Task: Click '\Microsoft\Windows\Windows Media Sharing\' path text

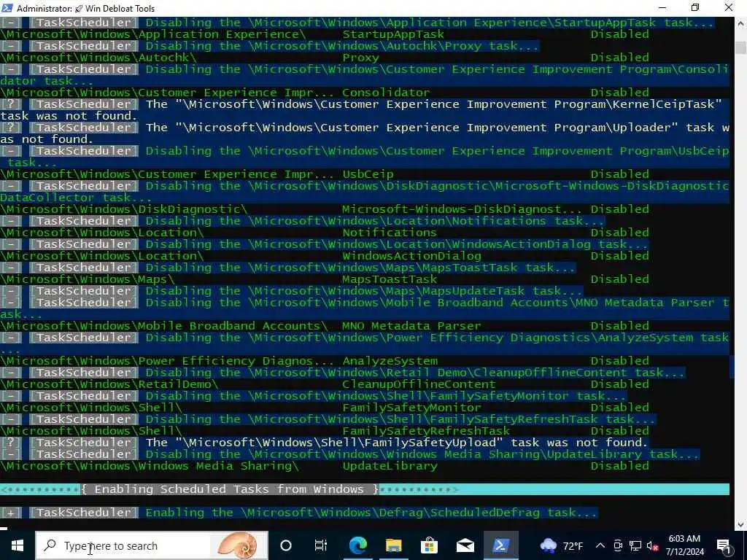Action: 150,466
